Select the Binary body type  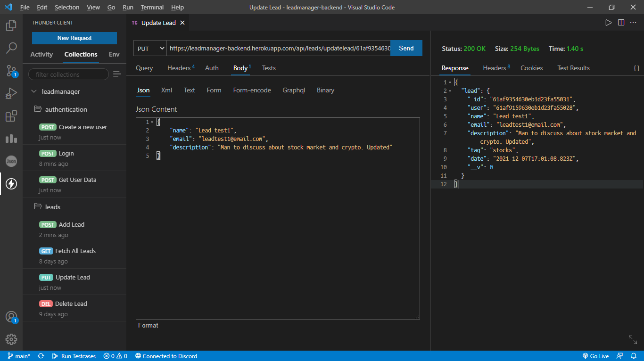325,90
